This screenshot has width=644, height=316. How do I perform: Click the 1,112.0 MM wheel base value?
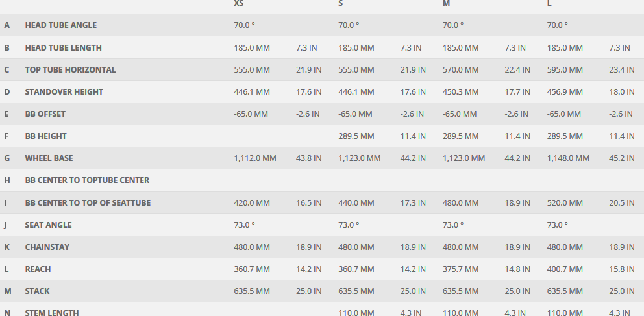254,158
